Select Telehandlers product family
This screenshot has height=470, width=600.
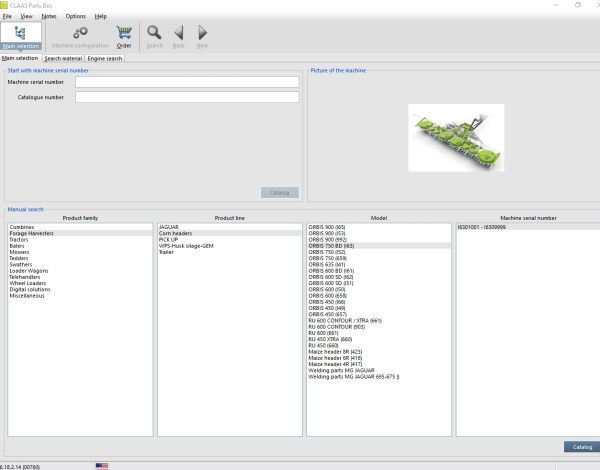80,277
